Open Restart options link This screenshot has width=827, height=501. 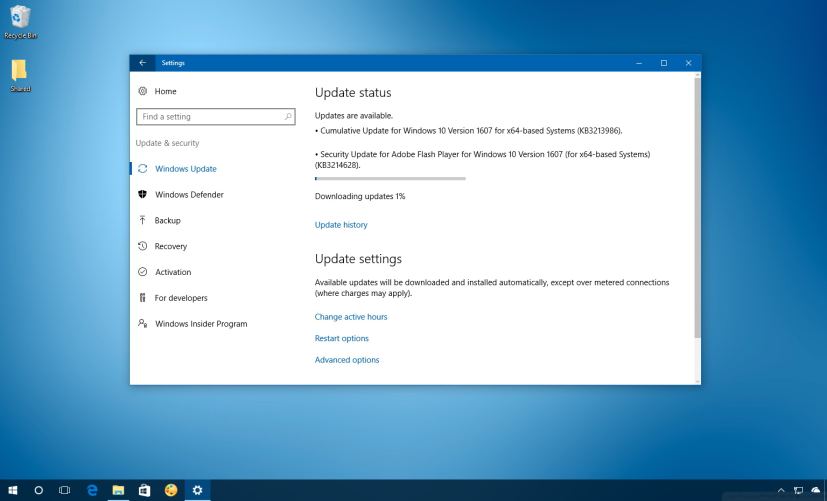342,338
